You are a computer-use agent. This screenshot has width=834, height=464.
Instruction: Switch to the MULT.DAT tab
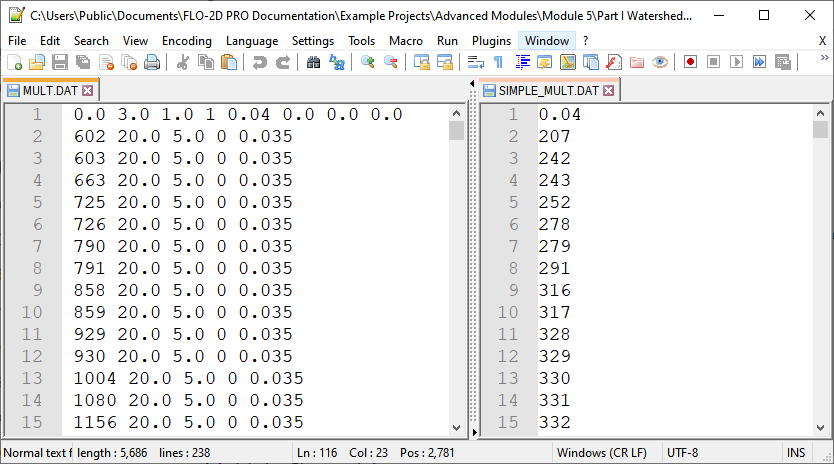click(x=50, y=90)
